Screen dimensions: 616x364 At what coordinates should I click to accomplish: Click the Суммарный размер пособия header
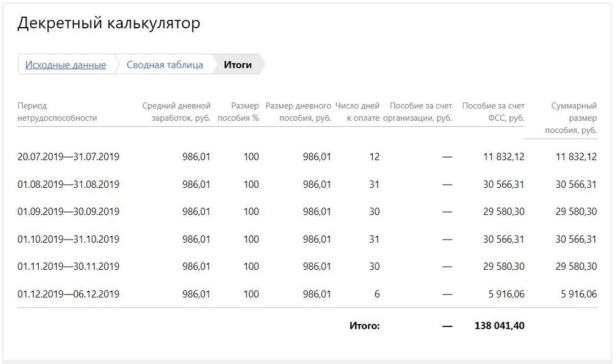pos(571,118)
